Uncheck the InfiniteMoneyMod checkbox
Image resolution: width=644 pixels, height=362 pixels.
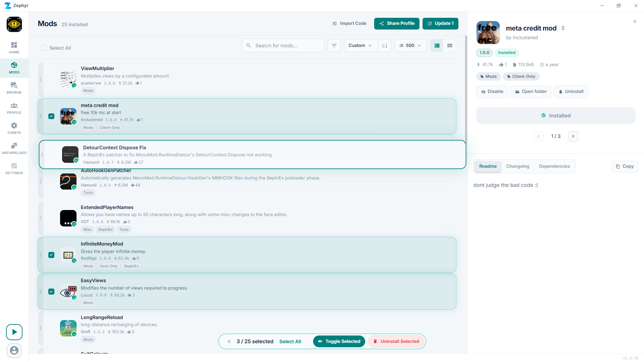[51, 255]
